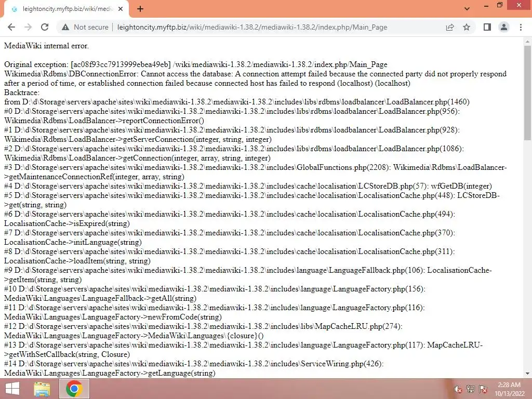
Task: Click 'LocalisationCache->loadItem(string, string)' text
Action: pos(77,261)
